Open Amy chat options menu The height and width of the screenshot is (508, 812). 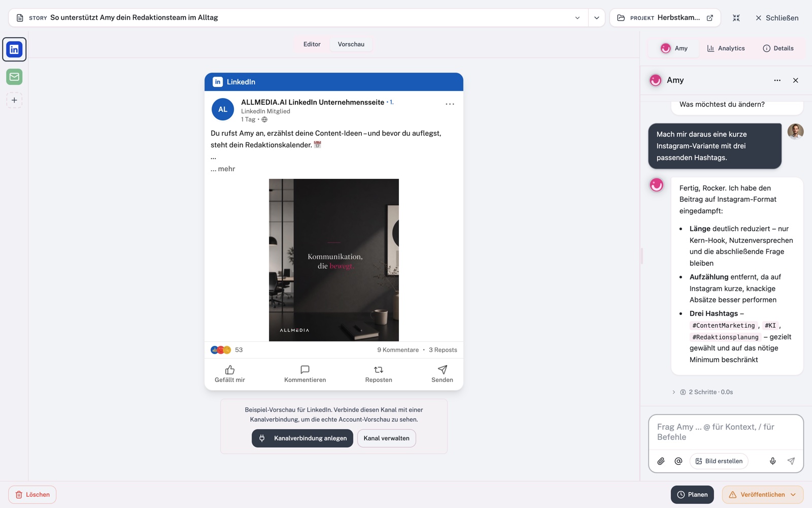click(777, 80)
